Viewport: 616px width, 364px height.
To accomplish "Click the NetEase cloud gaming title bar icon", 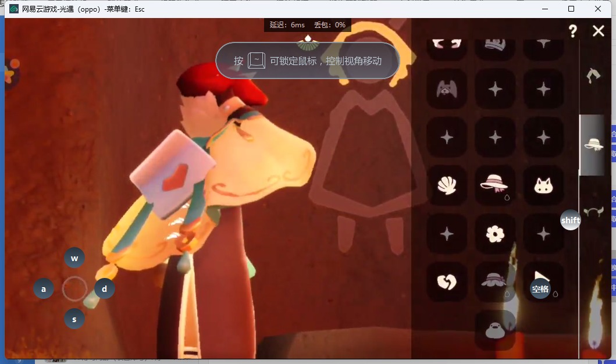I will (x=14, y=9).
